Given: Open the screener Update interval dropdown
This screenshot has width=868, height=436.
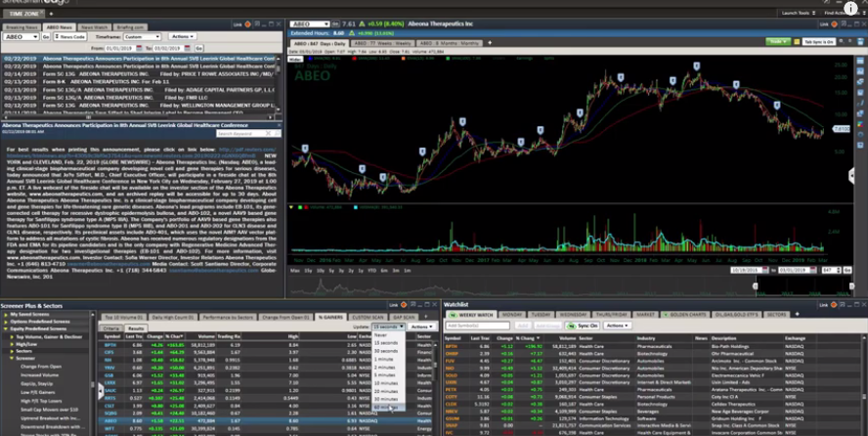Looking at the screenshot, I should coord(388,327).
